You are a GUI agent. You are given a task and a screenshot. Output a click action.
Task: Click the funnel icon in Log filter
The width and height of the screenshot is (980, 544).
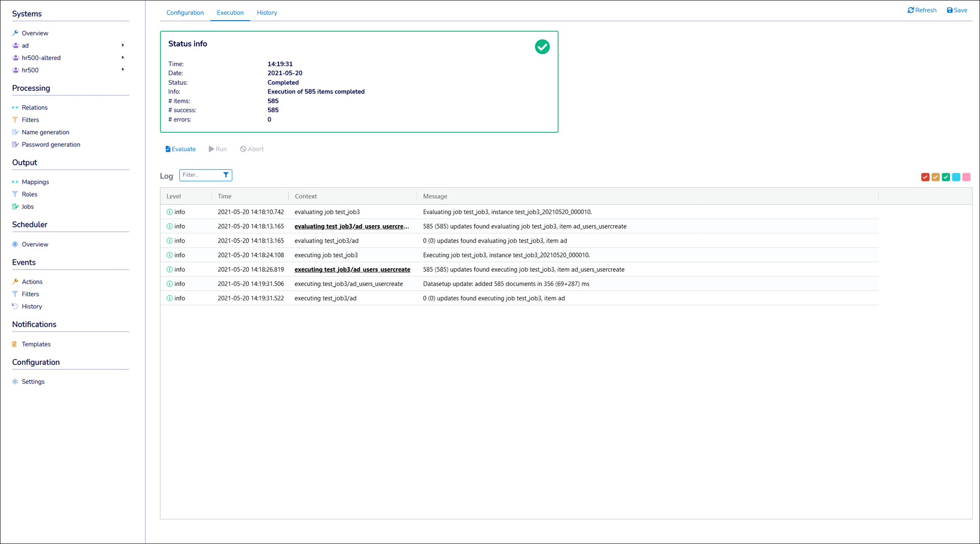226,175
